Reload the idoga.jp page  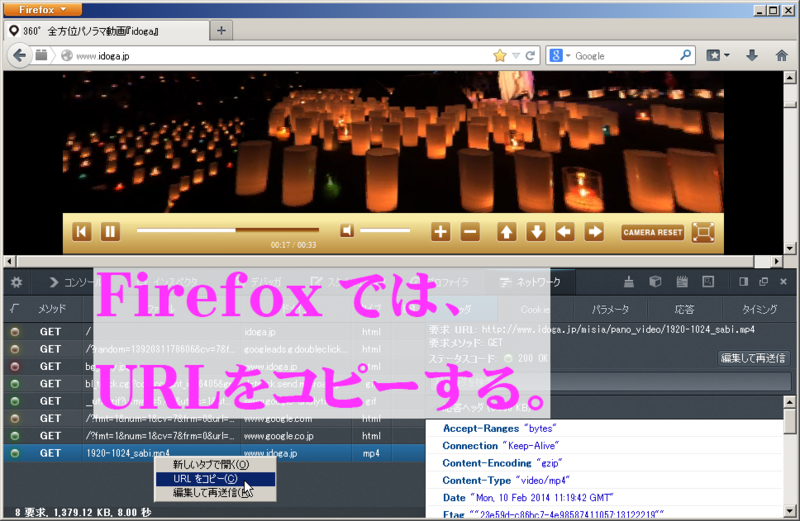click(x=531, y=56)
